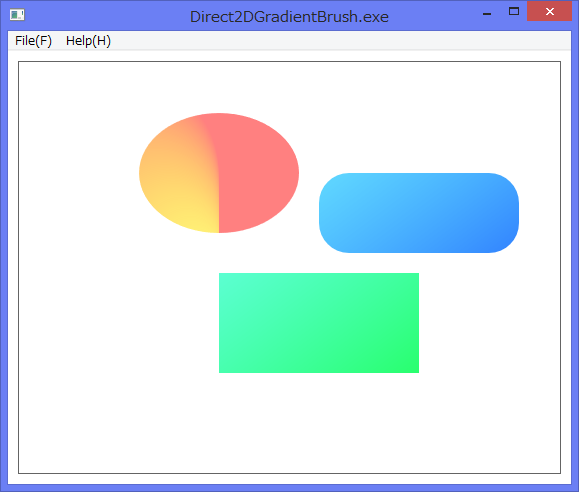Maximize the Direct2DGradientBrush window
Screen dimensions: 579x492
[x=514, y=12]
